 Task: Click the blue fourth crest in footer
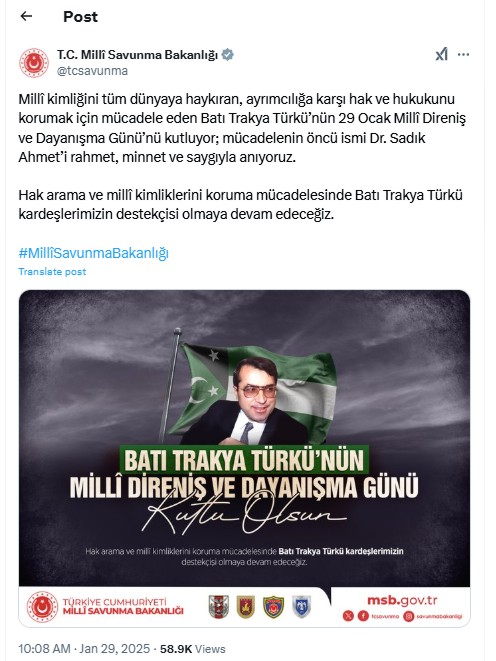click(301, 607)
